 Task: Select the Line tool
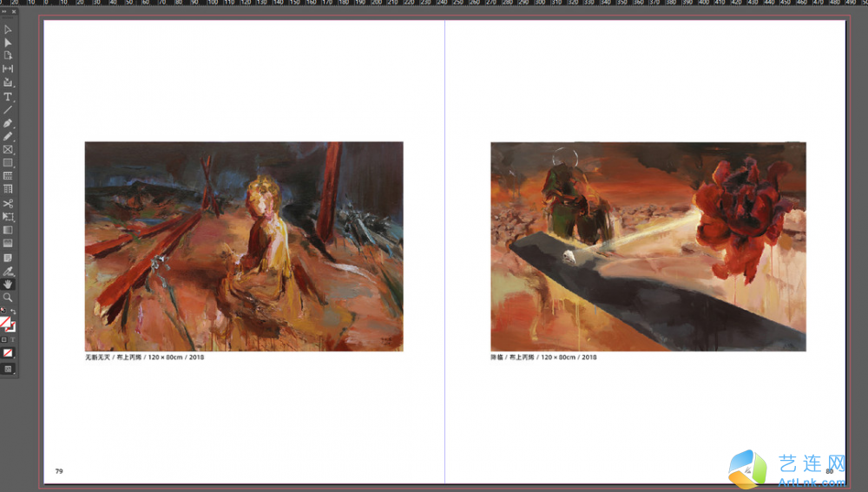[x=8, y=109]
